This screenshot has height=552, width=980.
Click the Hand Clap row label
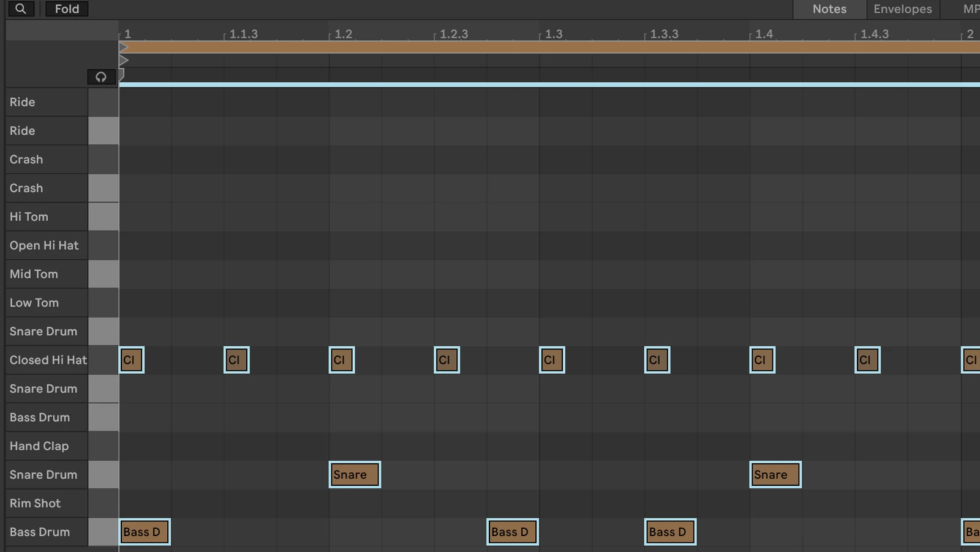click(x=39, y=446)
